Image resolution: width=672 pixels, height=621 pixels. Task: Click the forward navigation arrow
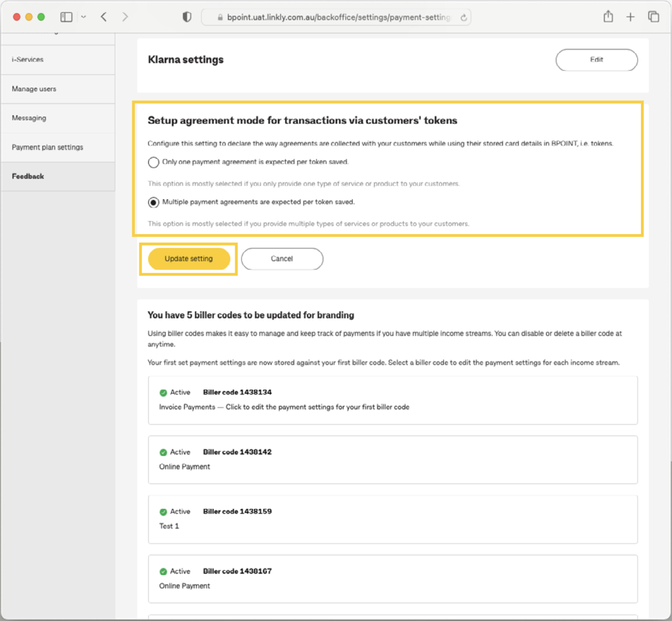(125, 16)
